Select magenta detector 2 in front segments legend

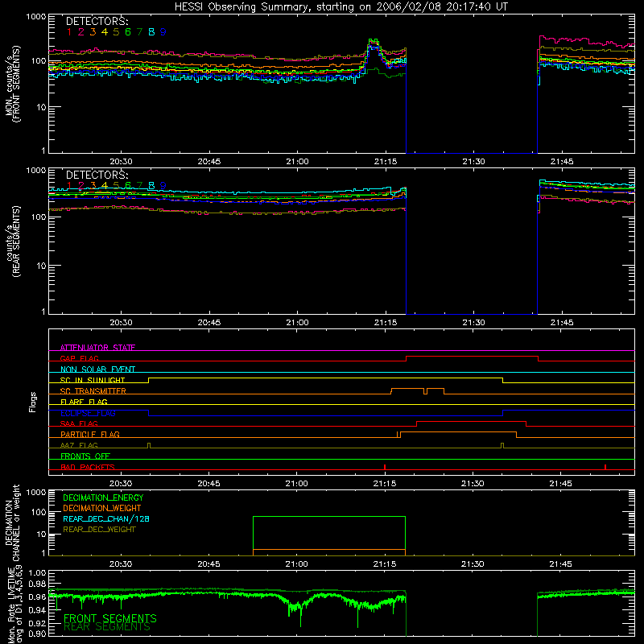pyautogui.click(x=81, y=32)
